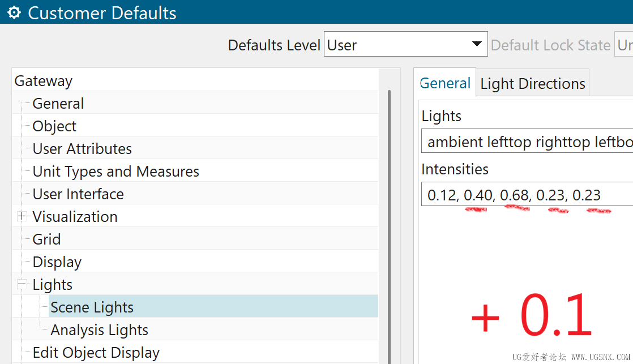Open General under Gateway
The width and height of the screenshot is (633, 364).
click(x=58, y=104)
